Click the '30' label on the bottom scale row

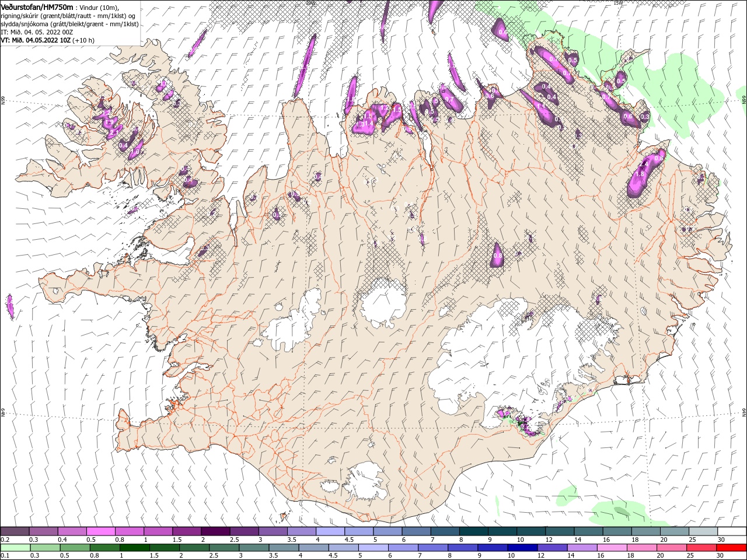coord(720,555)
